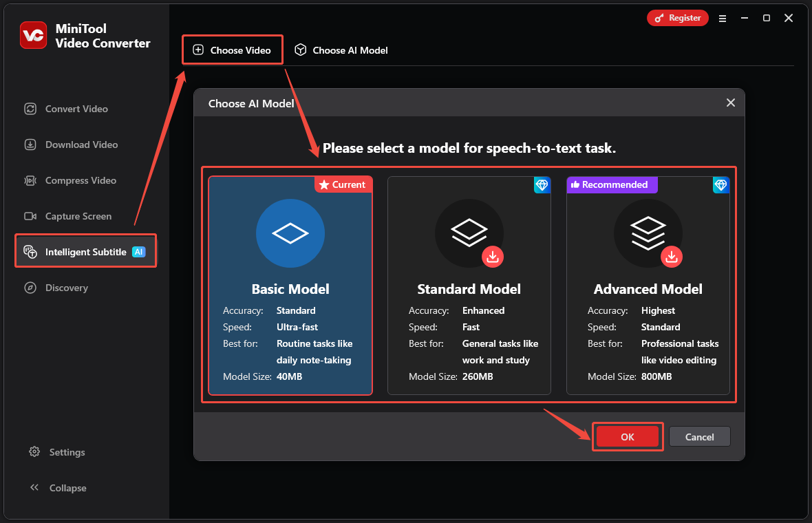
Task: Confirm model selection with OK
Action: (x=627, y=436)
